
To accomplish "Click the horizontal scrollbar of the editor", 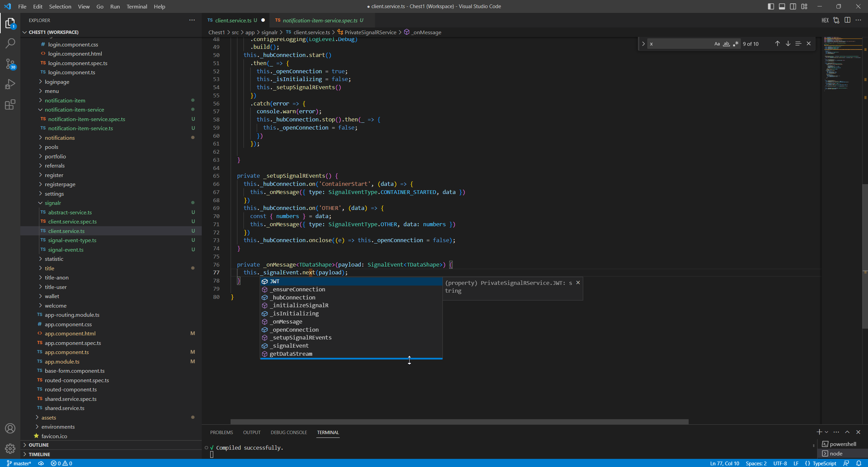I will [459, 422].
